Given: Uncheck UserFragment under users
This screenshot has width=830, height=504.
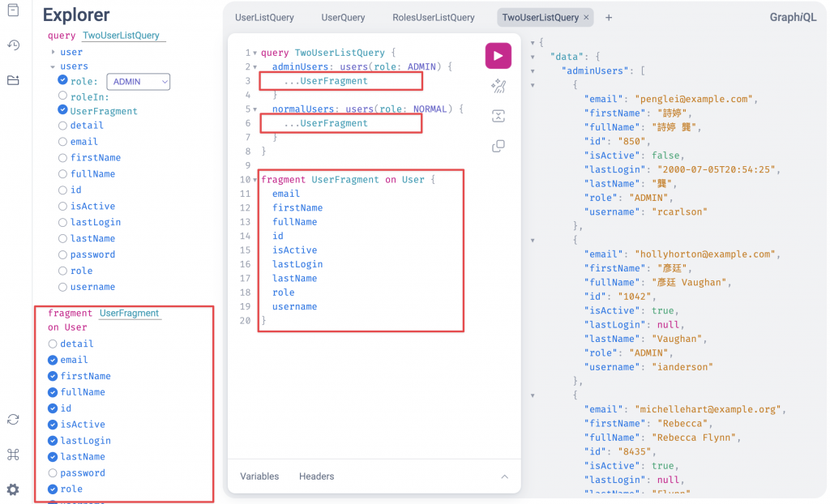Looking at the screenshot, I should click(62, 109).
